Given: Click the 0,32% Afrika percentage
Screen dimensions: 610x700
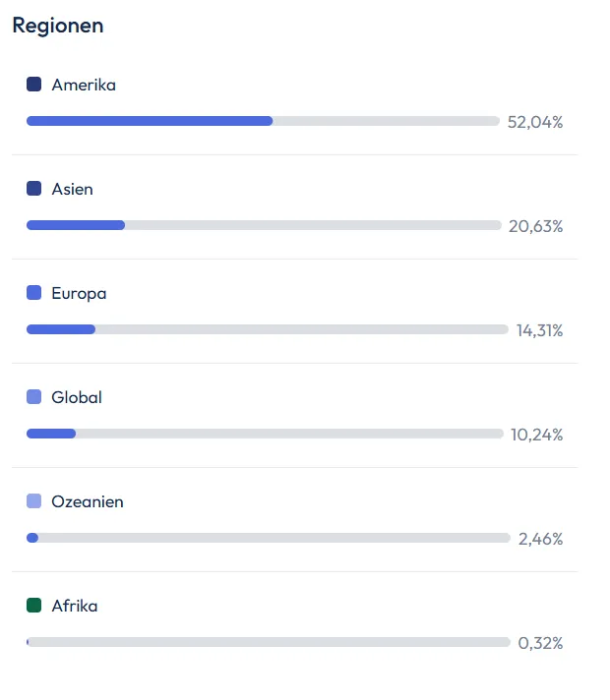Looking at the screenshot, I should 540,643.
